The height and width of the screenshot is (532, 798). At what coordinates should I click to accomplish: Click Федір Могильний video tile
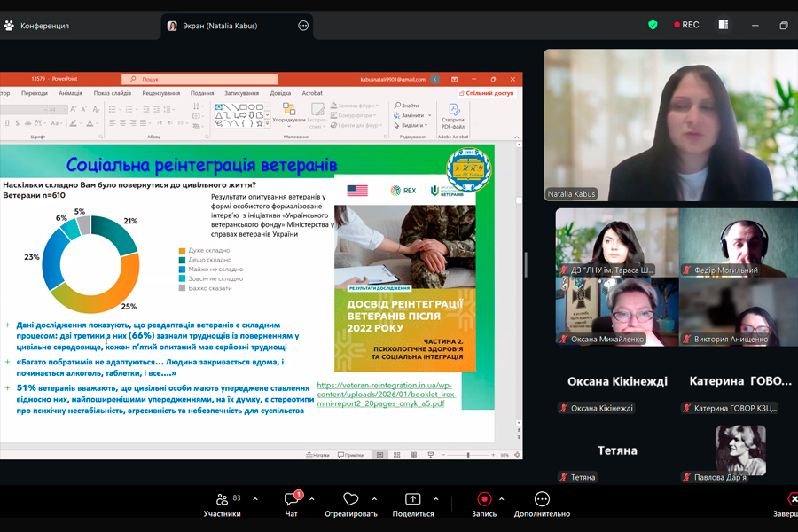click(739, 242)
